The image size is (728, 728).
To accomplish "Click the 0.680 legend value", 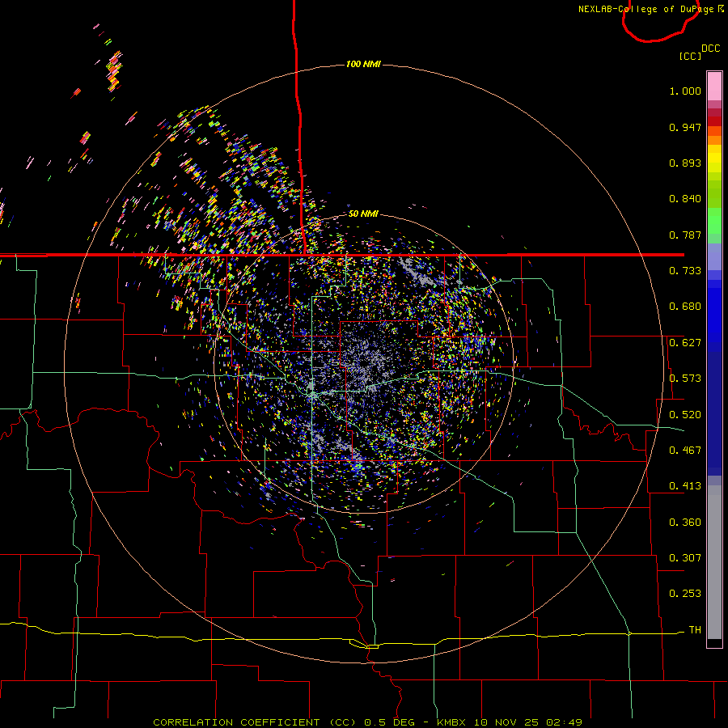I will (685, 307).
